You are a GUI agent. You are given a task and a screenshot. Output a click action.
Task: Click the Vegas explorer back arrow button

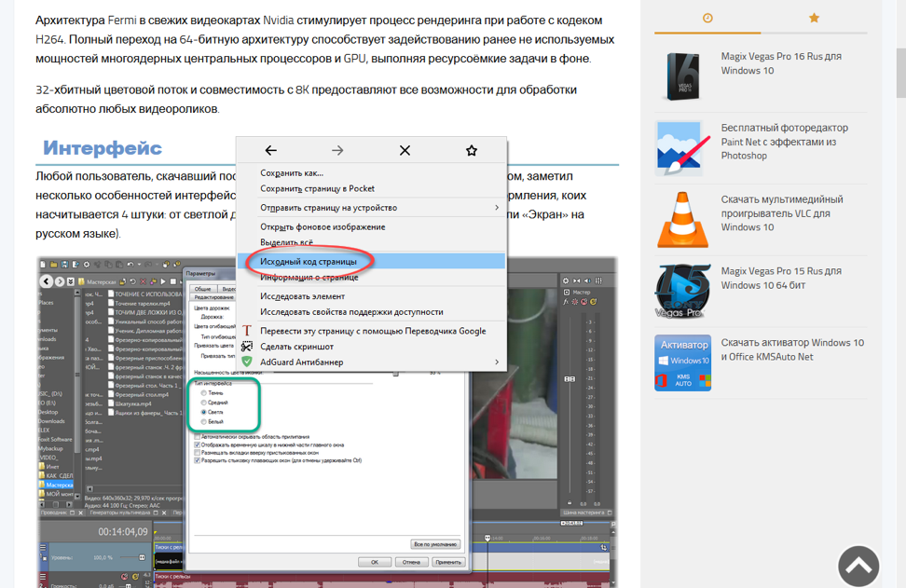coord(47,281)
